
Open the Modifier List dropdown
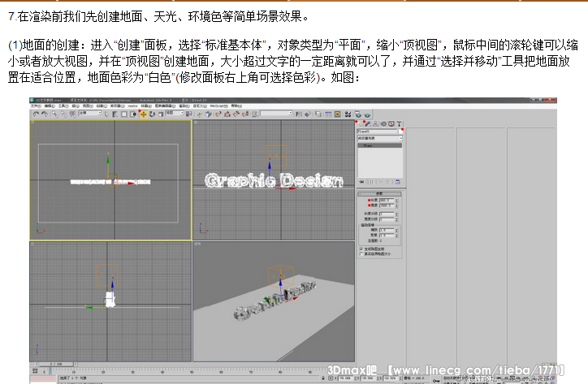[x=379, y=139]
